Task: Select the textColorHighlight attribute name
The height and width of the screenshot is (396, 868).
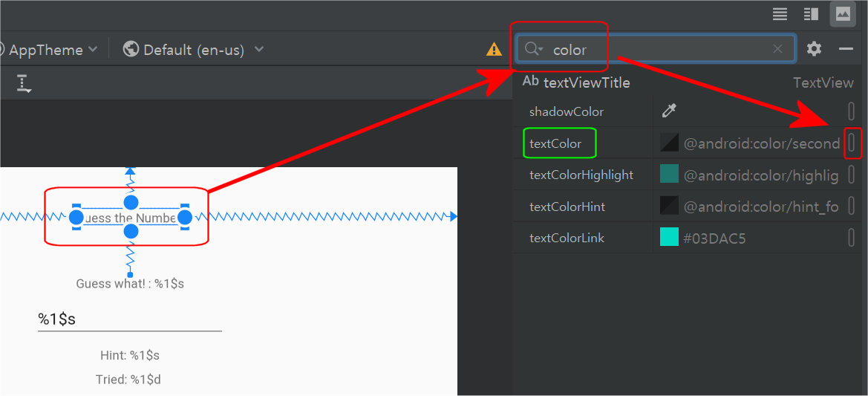Action: coord(581,175)
